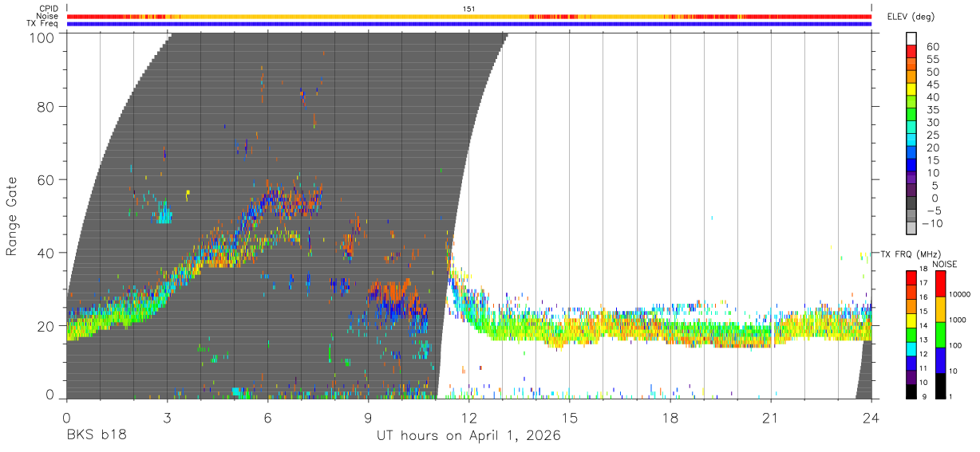
Task: Click the blue 15–20 degree elevation swatch
Action: (911, 153)
